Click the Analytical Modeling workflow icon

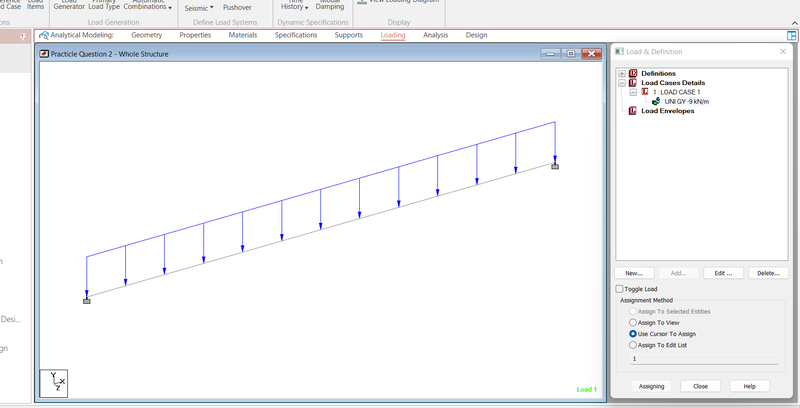pyautogui.click(x=44, y=35)
